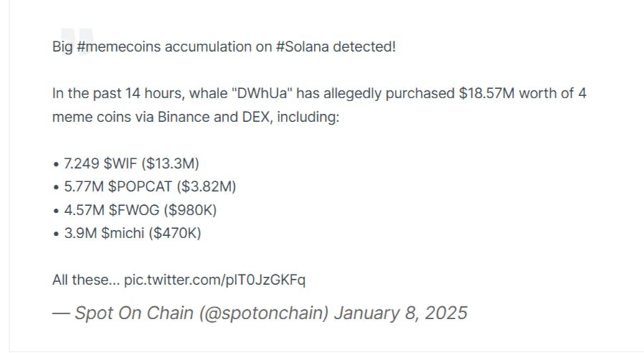Screen dimensions: 644x353
Task: Click the $18.57M total amount
Action: point(487,93)
